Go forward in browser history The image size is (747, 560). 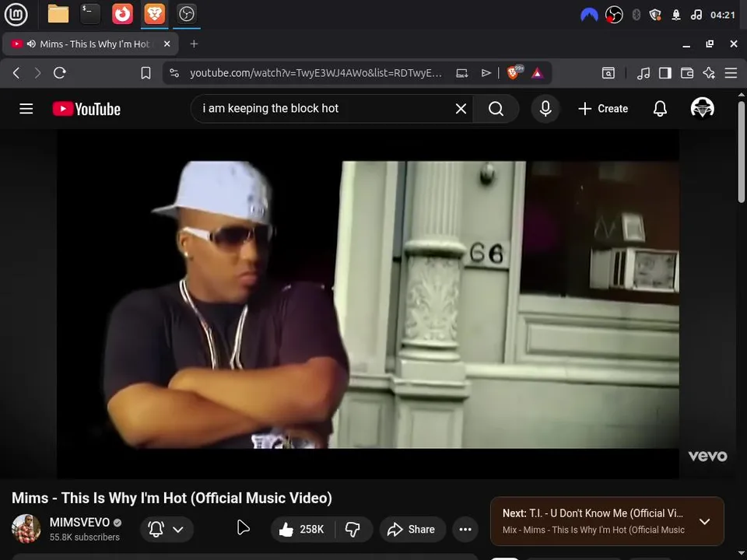tap(37, 73)
